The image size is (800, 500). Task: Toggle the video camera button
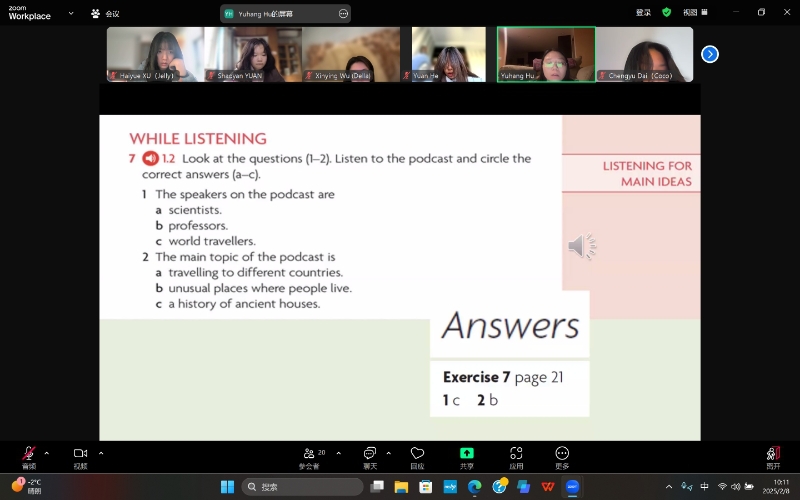pyautogui.click(x=80, y=454)
